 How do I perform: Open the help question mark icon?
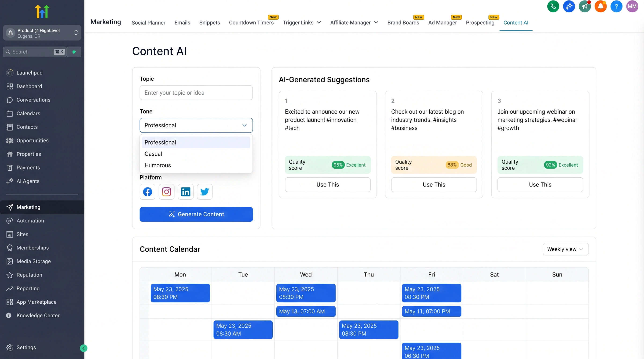616,6
